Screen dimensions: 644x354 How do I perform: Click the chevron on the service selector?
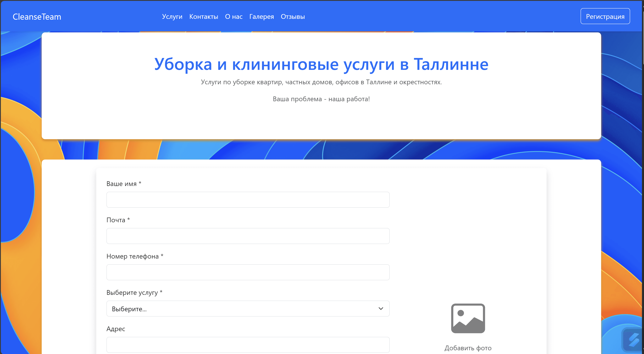click(x=381, y=308)
